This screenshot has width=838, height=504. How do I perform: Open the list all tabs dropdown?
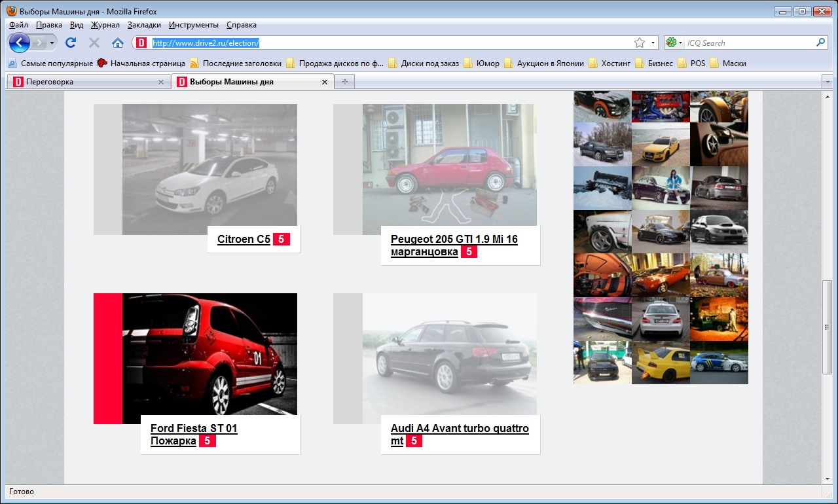827,82
